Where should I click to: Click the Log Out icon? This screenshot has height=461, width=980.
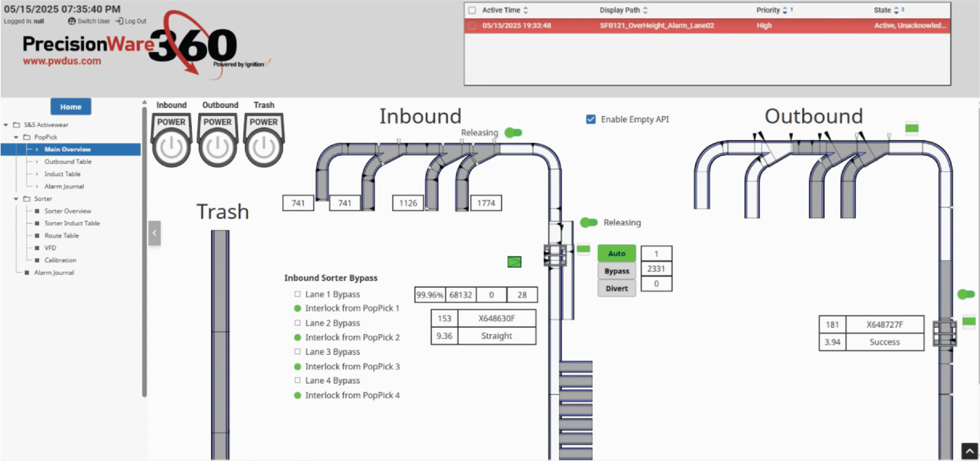click(119, 21)
